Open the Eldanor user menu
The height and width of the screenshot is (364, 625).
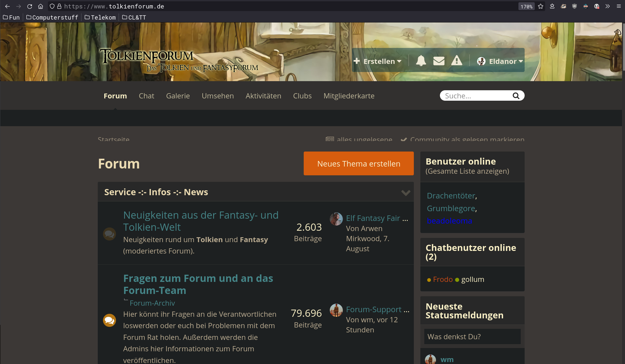500,61
